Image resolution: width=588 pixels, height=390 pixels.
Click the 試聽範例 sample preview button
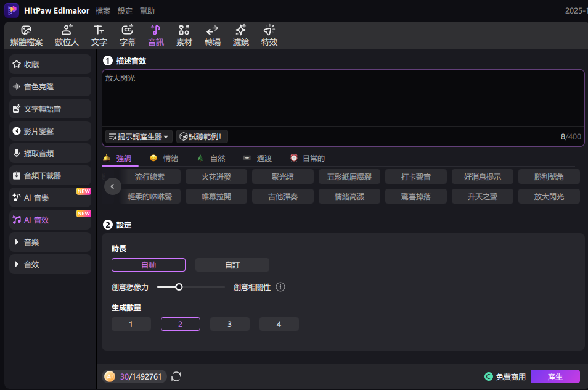202,136
